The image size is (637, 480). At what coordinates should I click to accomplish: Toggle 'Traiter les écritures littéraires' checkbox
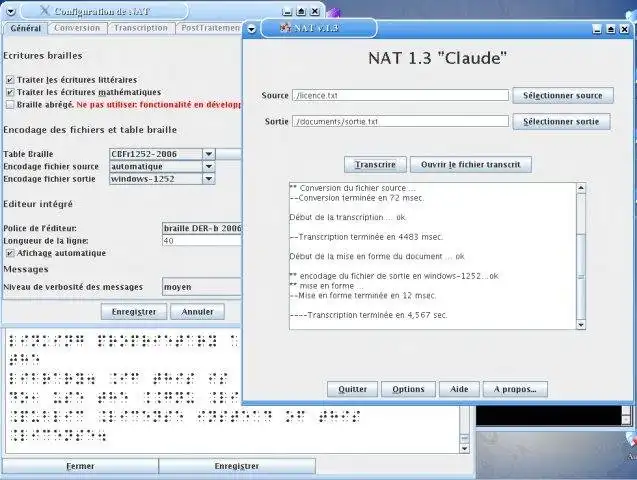10,80
